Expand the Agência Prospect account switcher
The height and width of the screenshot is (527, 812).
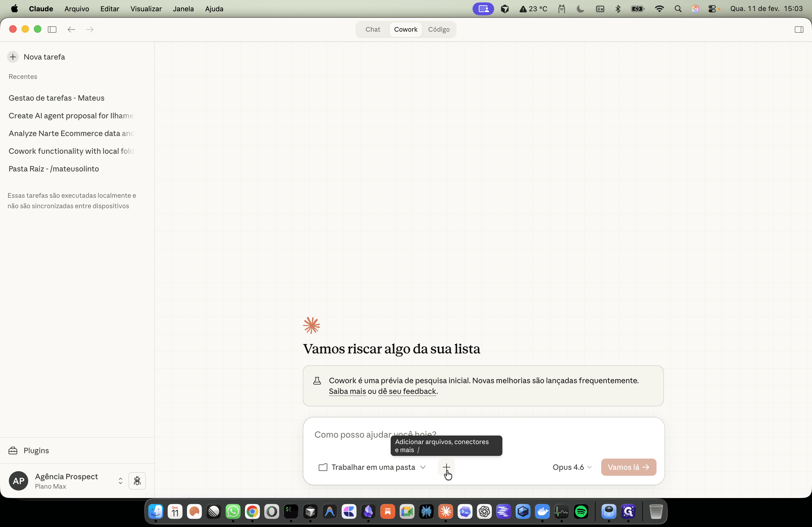tap(121, 481)
